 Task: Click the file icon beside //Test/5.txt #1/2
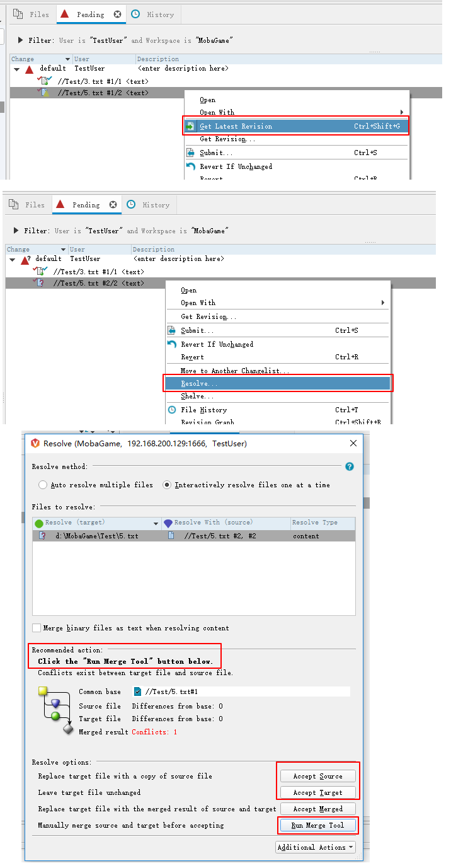(x=45, y=93)
